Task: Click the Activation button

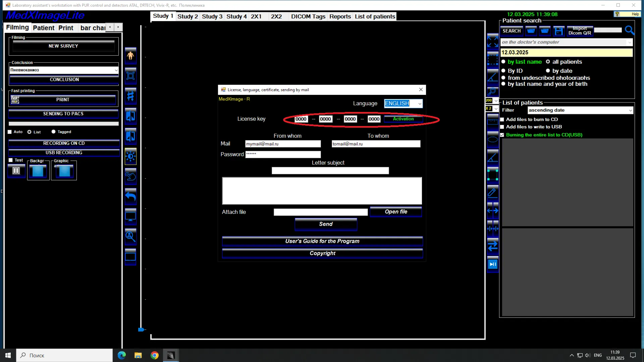Action: click(403, 119)
